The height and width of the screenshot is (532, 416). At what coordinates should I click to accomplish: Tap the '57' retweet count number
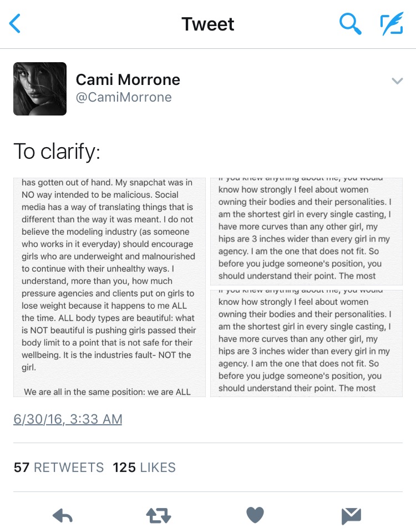click(x=22, y=468)
